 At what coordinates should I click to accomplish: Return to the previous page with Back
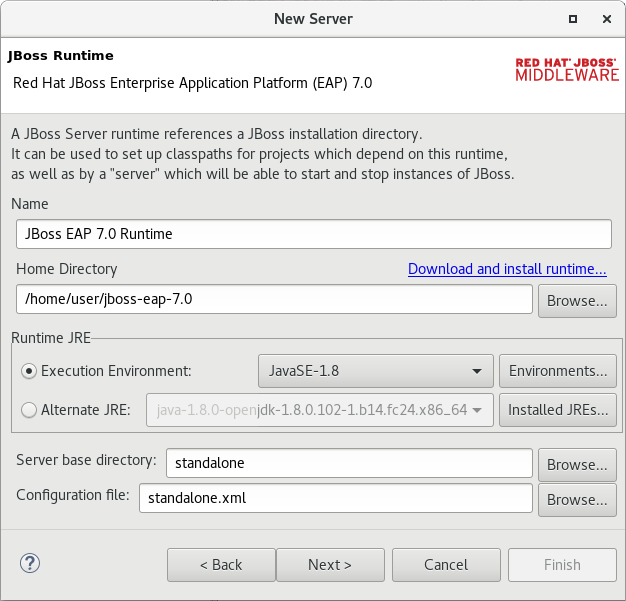[x=221, y=565]
